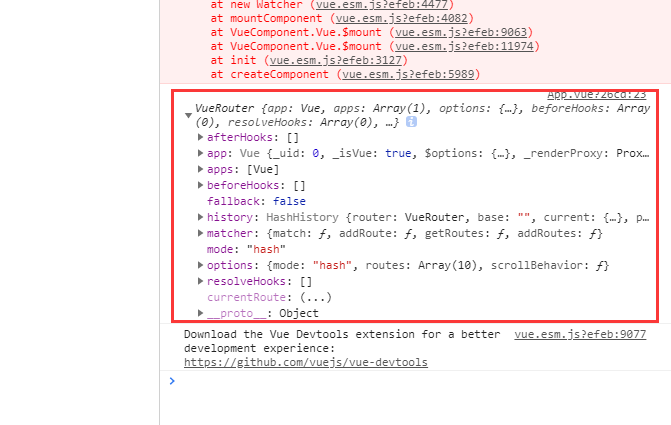The height and width of the screenshot is (425, 671).
Task: Expand the matcher property
Action: click(x=200, y=233)
